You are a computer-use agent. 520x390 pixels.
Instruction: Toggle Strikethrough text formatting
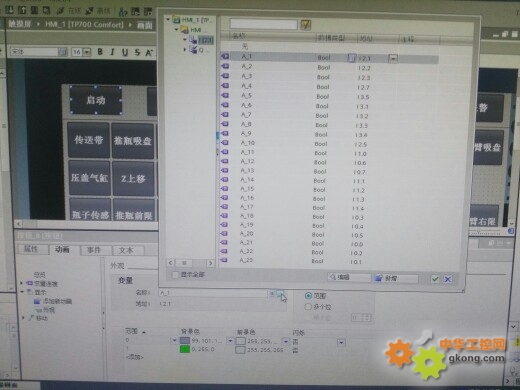137,52
